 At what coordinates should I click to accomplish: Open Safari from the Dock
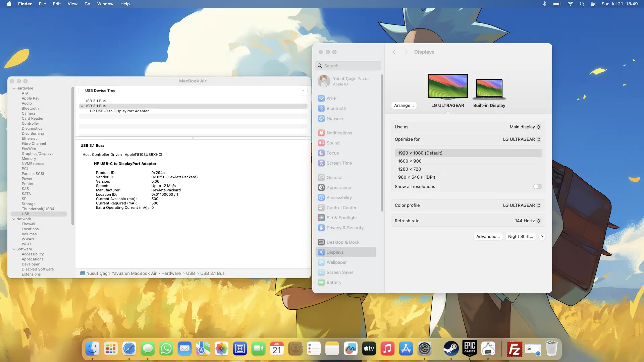click(129, 349)
